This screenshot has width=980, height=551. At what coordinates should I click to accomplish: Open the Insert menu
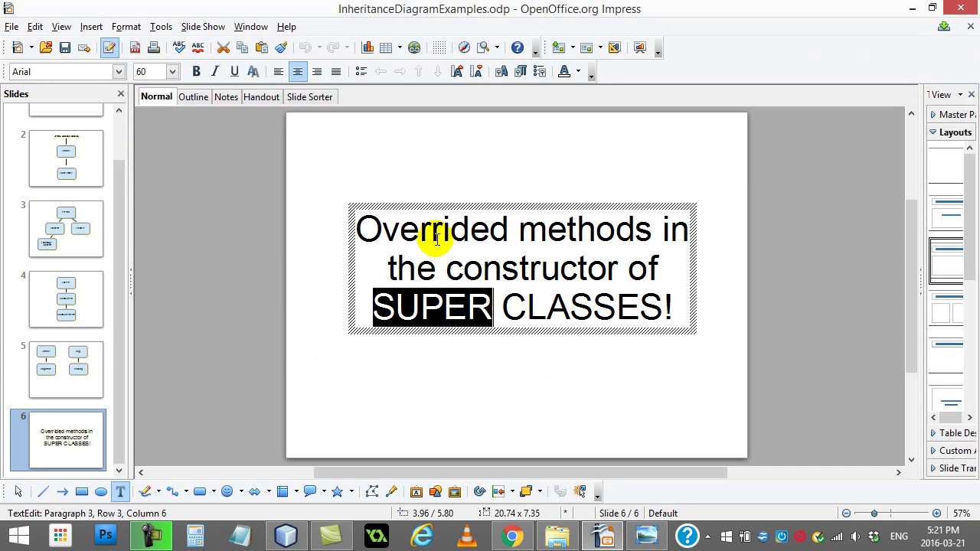pyautogui.click(x=91, y=27)
